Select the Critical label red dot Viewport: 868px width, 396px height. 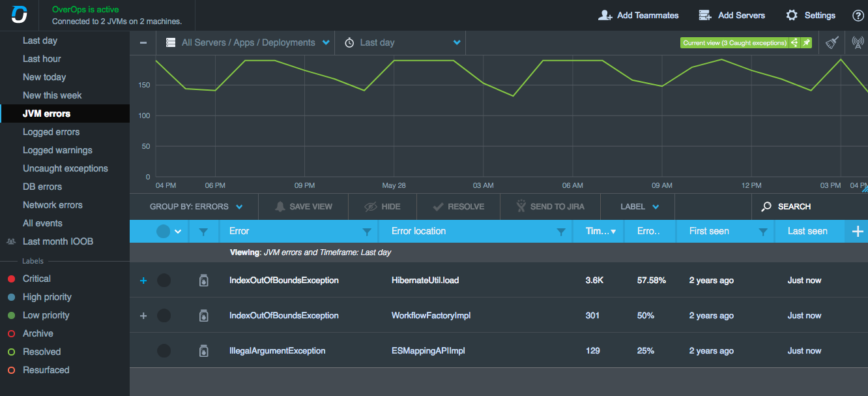pos(11,279)
